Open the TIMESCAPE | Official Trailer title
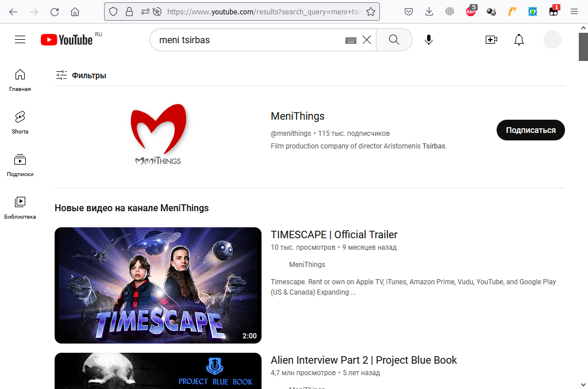This screenshot has width=588, height=389. coord(334,235)
